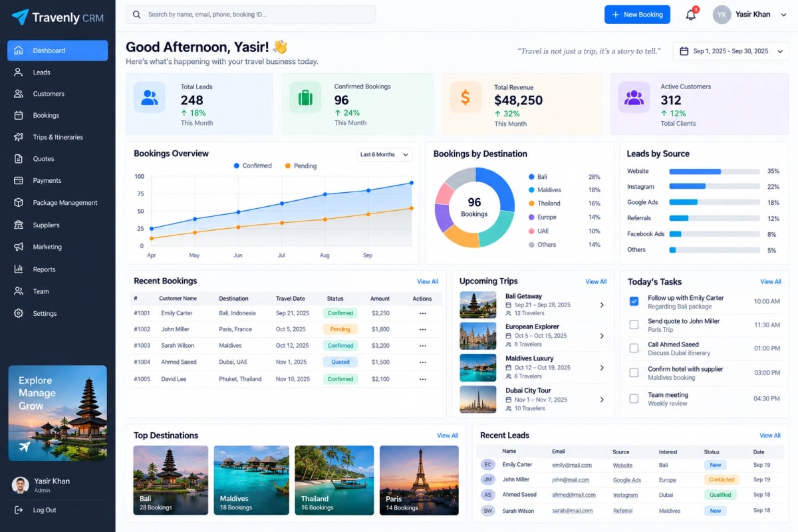Click the Leads sidebar person icon
The width and height of the screenshot is (798, 532).
(x=19, y=72)
